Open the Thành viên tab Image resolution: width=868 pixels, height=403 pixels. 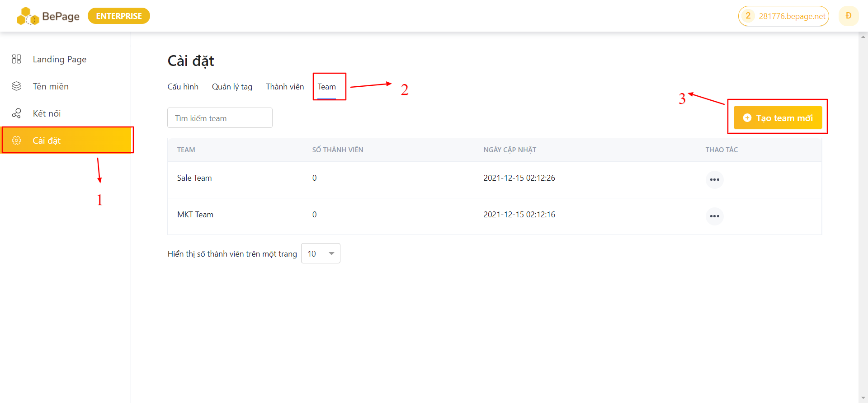[x=285, y=87]
